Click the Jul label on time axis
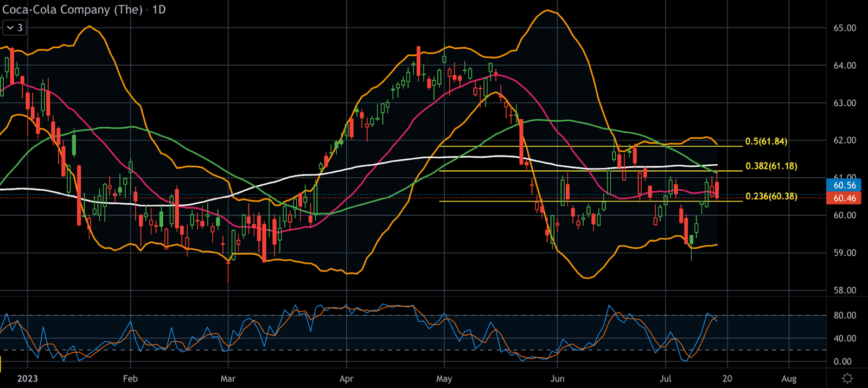 (x=665, y=379)
